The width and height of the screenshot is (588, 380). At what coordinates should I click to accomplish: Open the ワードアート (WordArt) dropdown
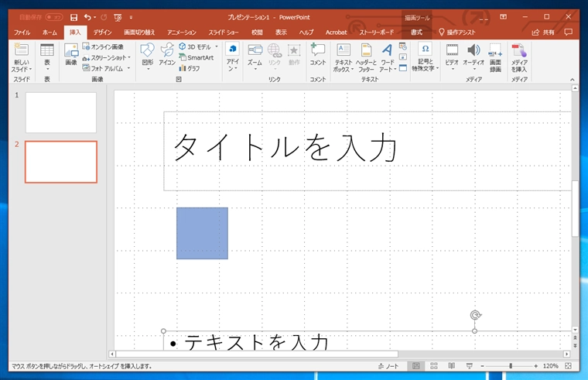pos(388,65)
